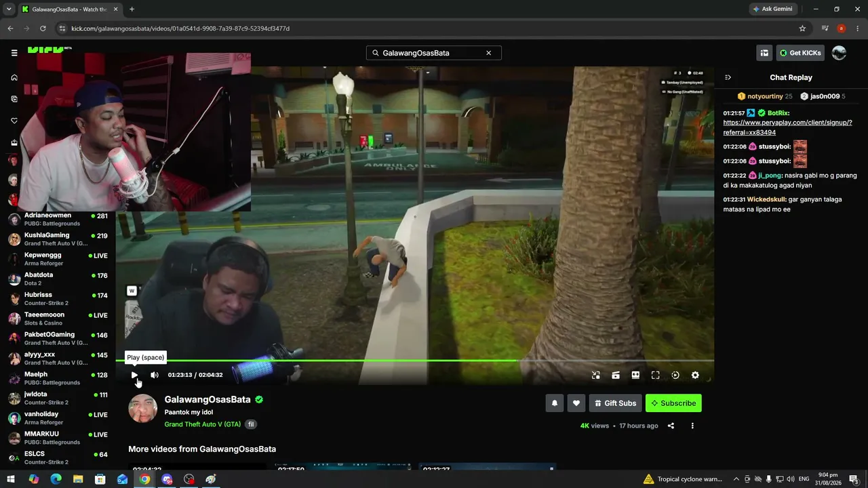The width and height of the screenshot is (868, 488).
Task: Open Hubrisss channel in sidebar
Action: (x=58, y=299)
